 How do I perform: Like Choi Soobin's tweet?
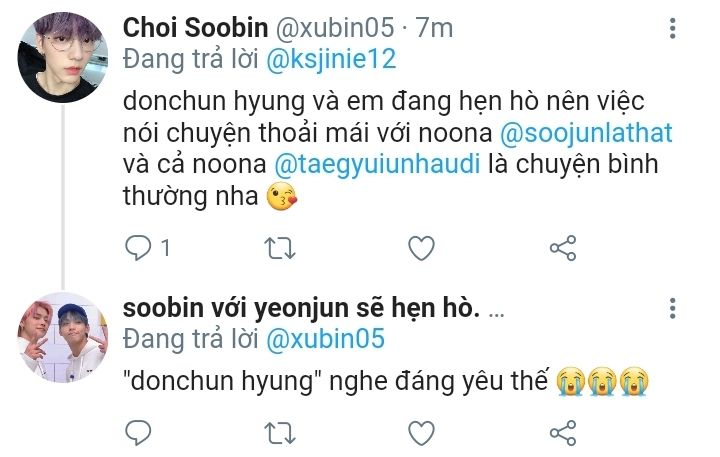click(x=423, y=247)
